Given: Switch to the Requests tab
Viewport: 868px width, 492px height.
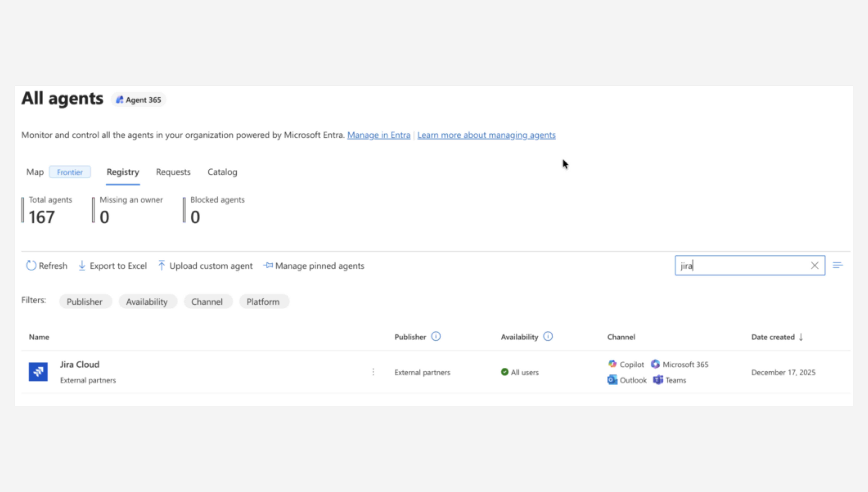Looking at the screenshot, I should point(173,172).
